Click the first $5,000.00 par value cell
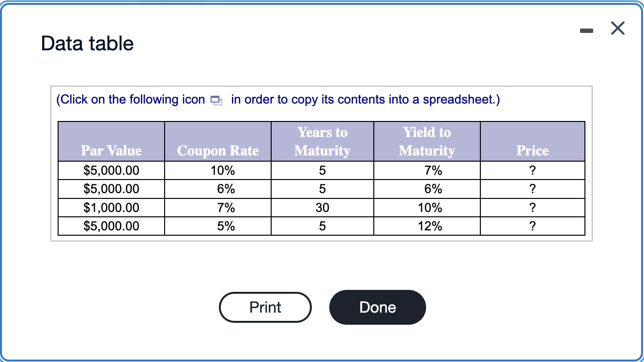This screenshot has width=644, height=362. 111,170
